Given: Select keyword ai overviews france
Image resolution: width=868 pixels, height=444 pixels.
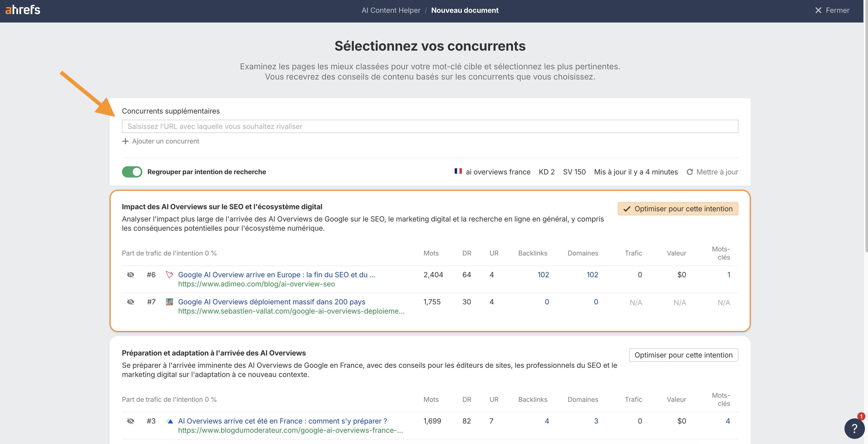Looking at the screenshot, I should 498,172.
